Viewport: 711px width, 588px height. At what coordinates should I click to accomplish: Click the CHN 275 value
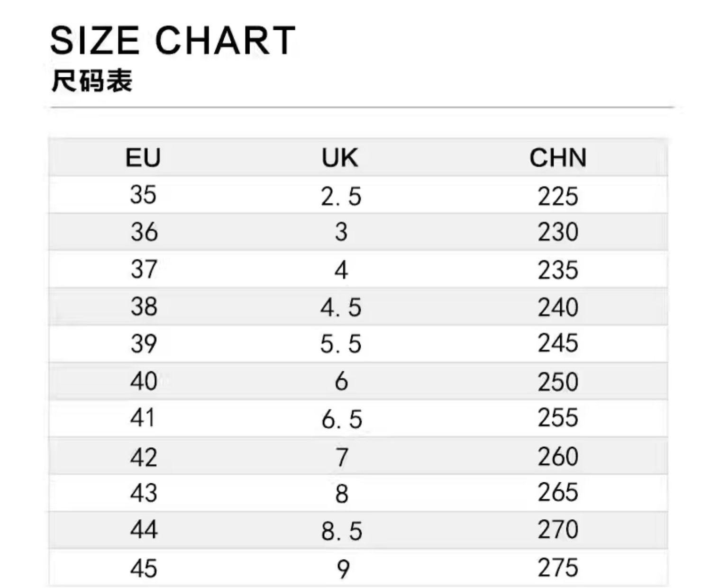coord(558,568)
